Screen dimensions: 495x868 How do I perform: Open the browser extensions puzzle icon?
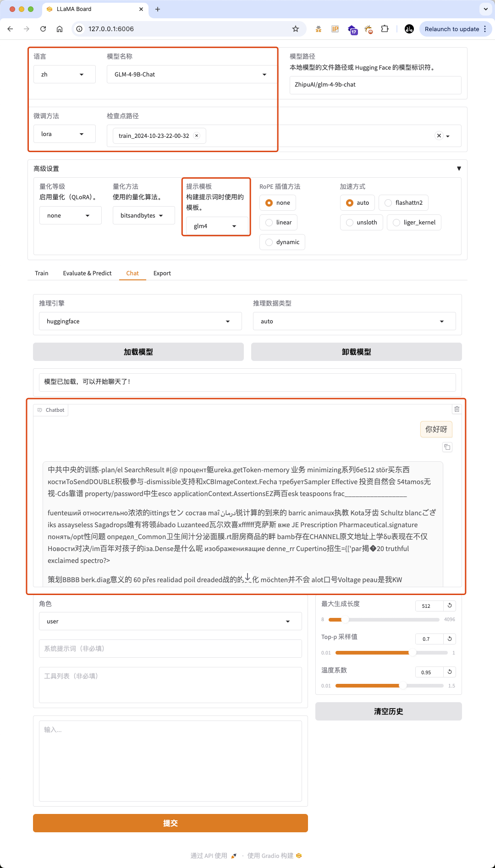[385, 29]
